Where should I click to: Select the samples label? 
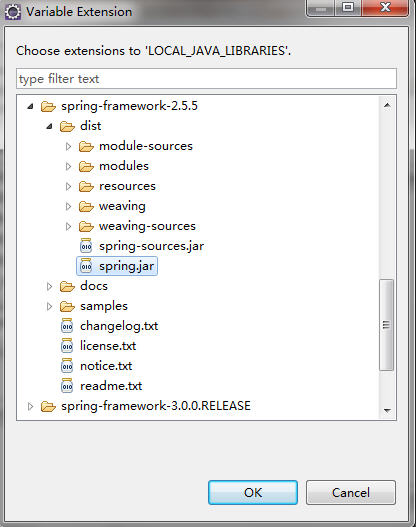104,307
